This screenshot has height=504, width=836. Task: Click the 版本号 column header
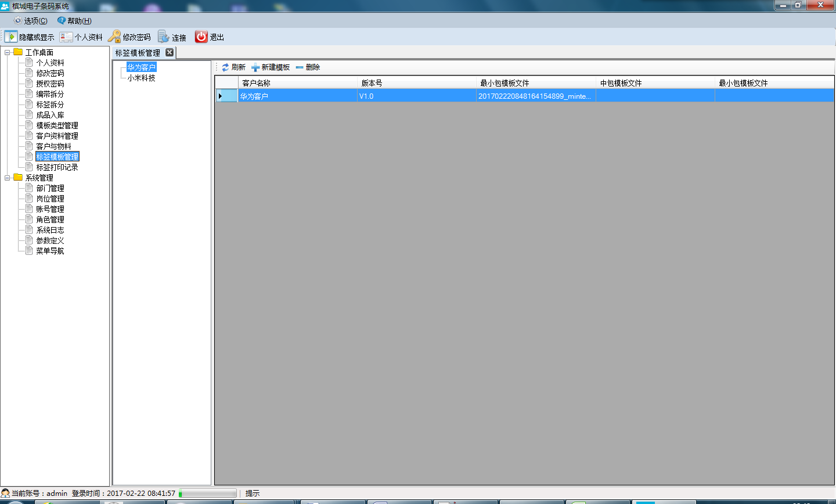point(372,83)
